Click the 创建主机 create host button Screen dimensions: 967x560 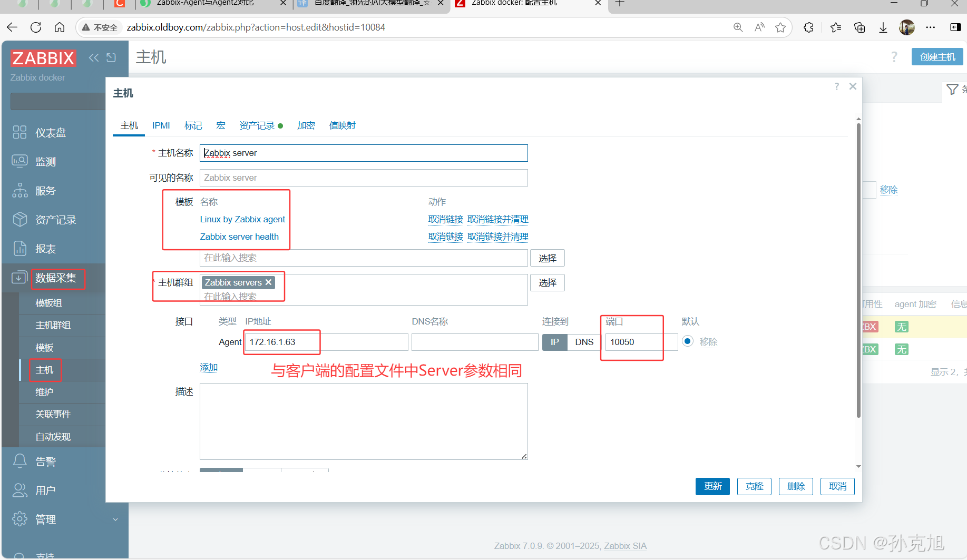coord(937,57)
